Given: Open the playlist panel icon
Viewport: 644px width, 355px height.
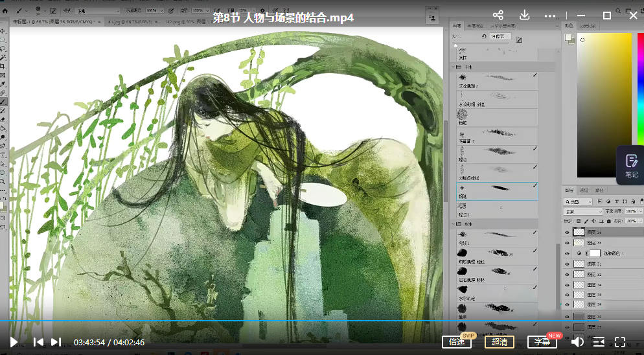Looking at the screenshot, I should click(x=599, y=342).
